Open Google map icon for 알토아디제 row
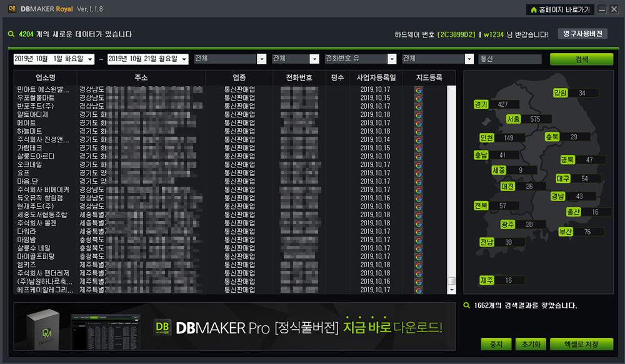Screen dimensions: 625x364 point(419,115)
